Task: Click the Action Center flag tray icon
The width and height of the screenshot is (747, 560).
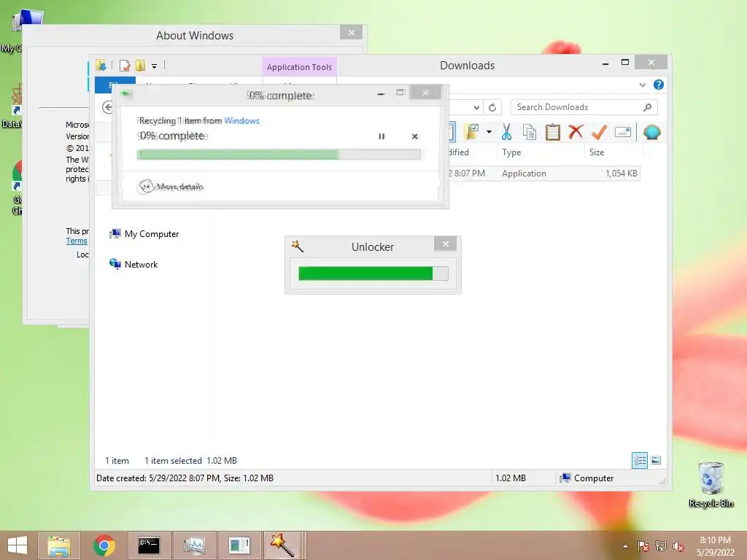Action: click(643, 546)
